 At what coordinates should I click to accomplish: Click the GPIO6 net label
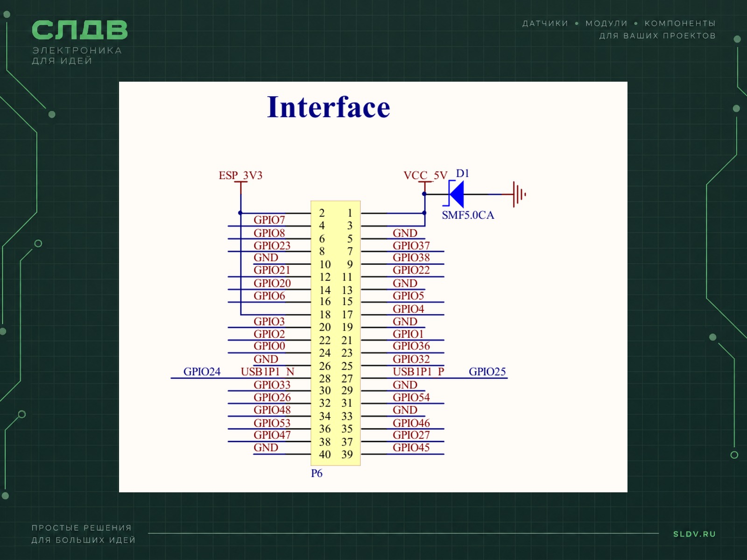coord(269,296)
